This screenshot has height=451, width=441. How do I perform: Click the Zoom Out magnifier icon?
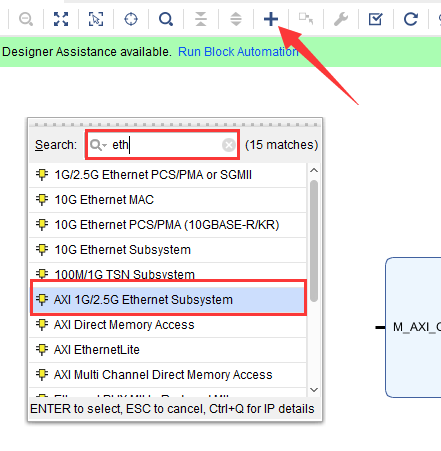pos(26,19)
